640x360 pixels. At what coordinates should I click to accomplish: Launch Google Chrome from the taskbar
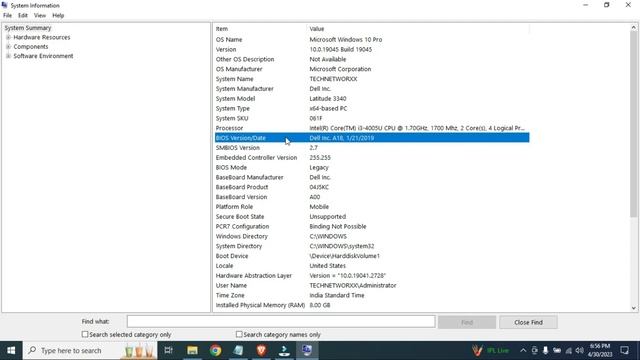tap(216, 350)
